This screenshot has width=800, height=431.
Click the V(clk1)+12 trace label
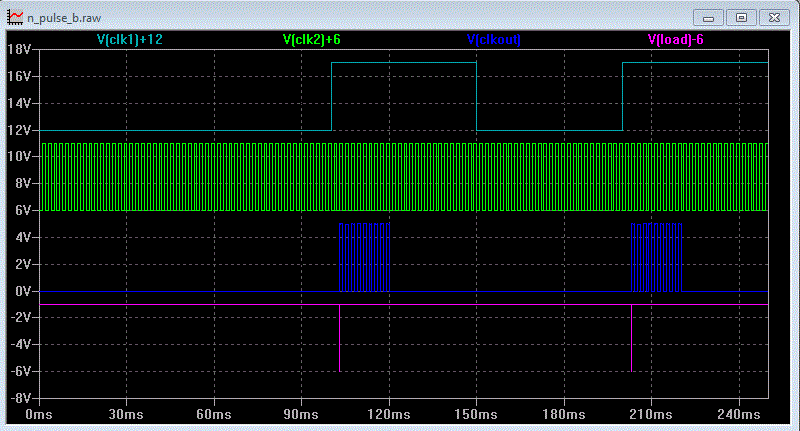point(130,39)
